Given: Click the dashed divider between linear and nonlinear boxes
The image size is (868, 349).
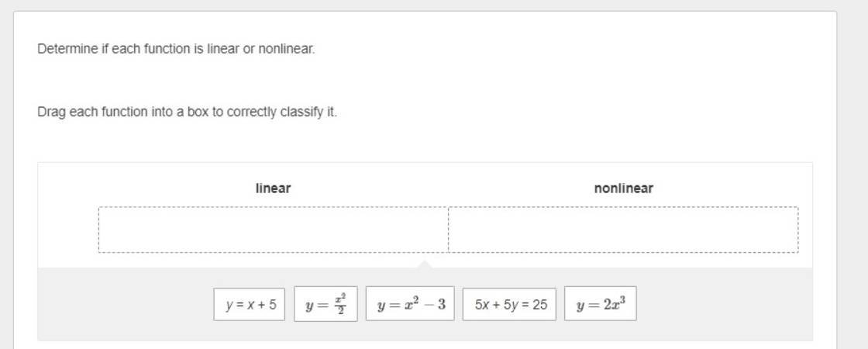Looking at the screenshot, I should [x=449, y=230].
